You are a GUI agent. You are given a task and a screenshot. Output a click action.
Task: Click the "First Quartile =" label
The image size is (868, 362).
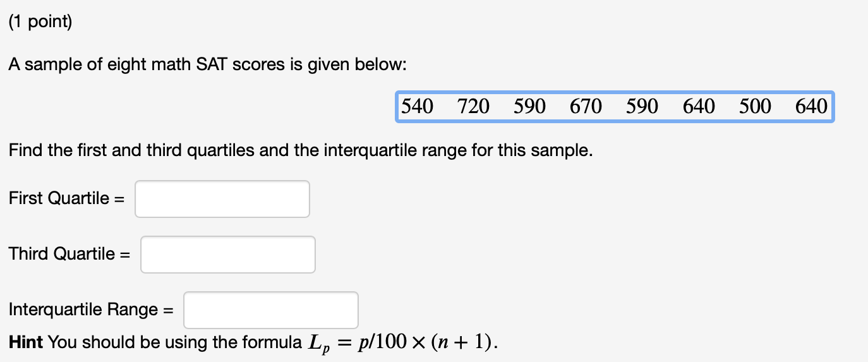(66, 198)
